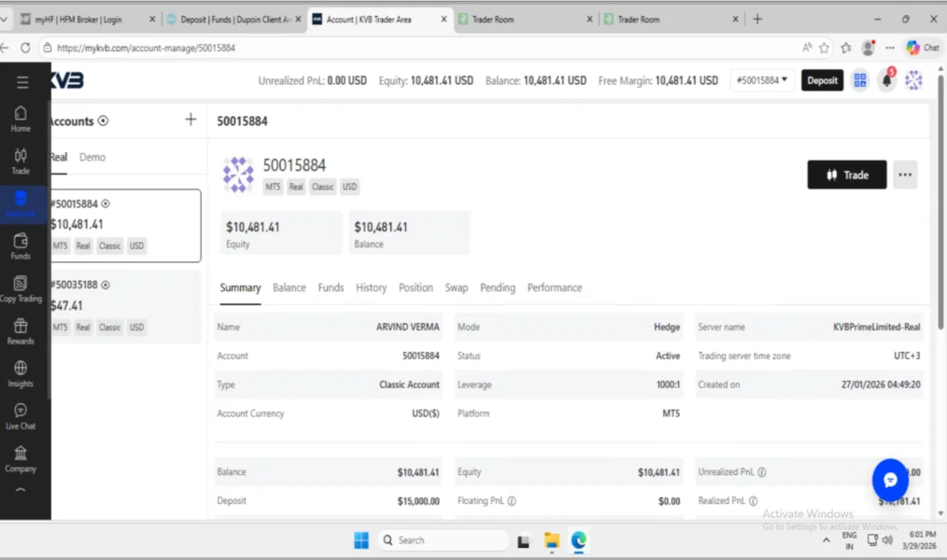This screenshot has height=560, width=947.
Task: Open the floating chat support bubble
Action: 890,480
